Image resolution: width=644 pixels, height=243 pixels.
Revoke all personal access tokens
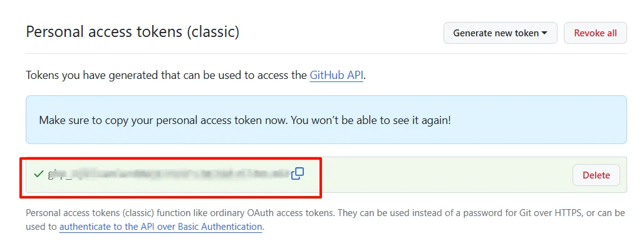point(595,33)
